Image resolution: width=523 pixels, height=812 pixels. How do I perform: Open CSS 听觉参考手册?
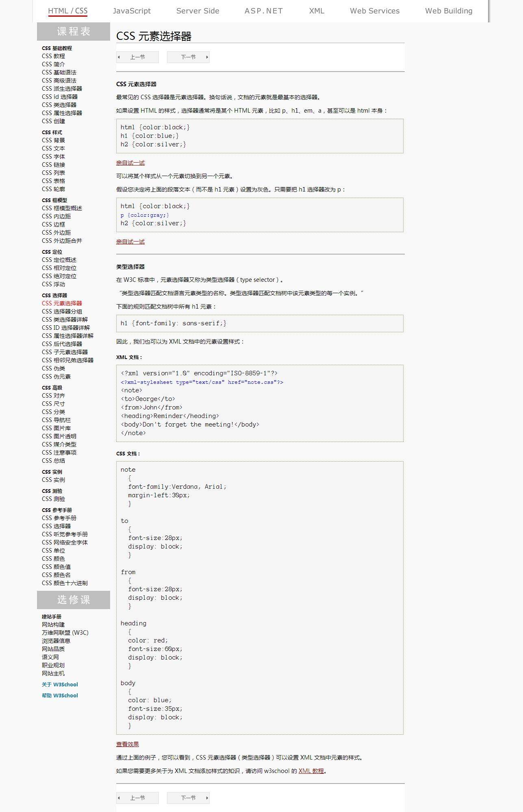[65, 534]
